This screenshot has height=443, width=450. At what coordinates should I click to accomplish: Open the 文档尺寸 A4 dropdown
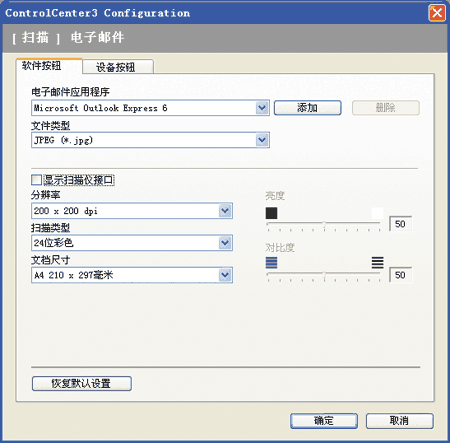225,275
